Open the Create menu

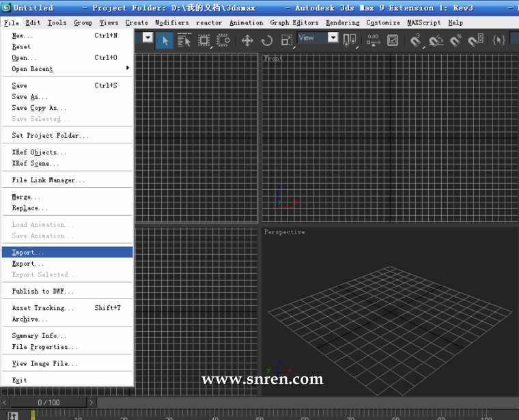click(x=137, y=23)
